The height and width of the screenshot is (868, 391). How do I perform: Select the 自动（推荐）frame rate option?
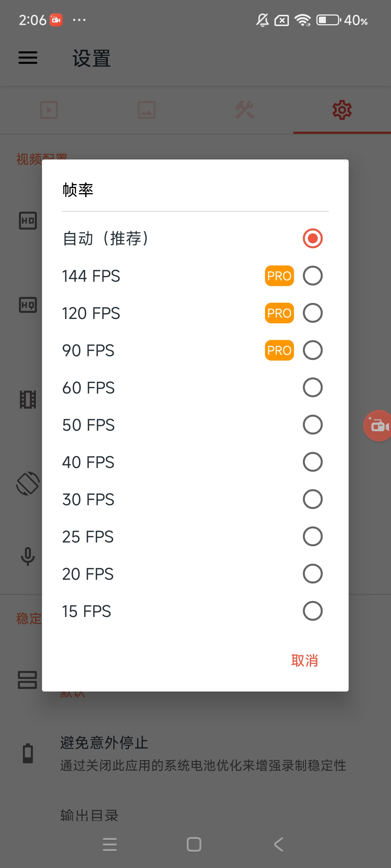point(312,238)
